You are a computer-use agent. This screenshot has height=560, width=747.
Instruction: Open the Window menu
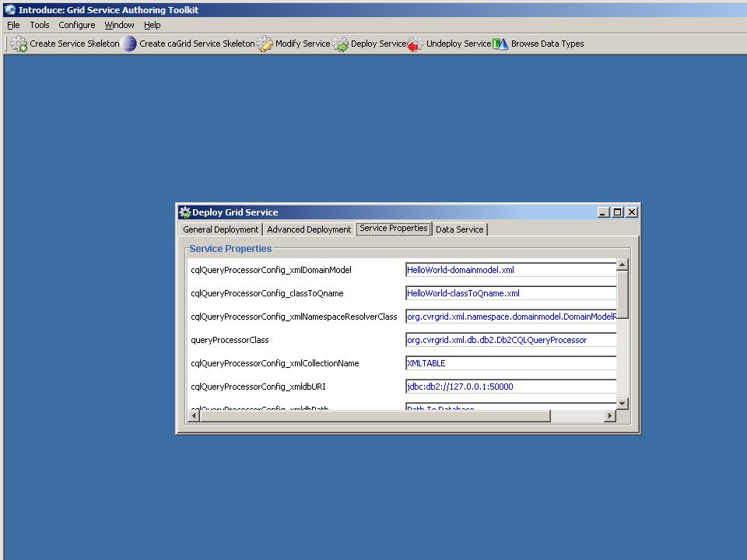pyautogui.click(x=119, y=25)
